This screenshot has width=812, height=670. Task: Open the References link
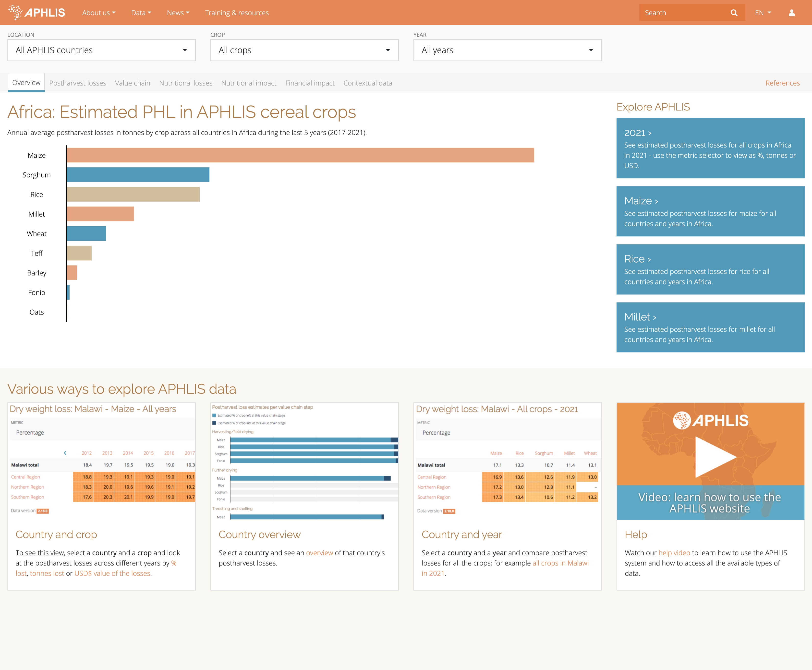[x=782, y=83]
